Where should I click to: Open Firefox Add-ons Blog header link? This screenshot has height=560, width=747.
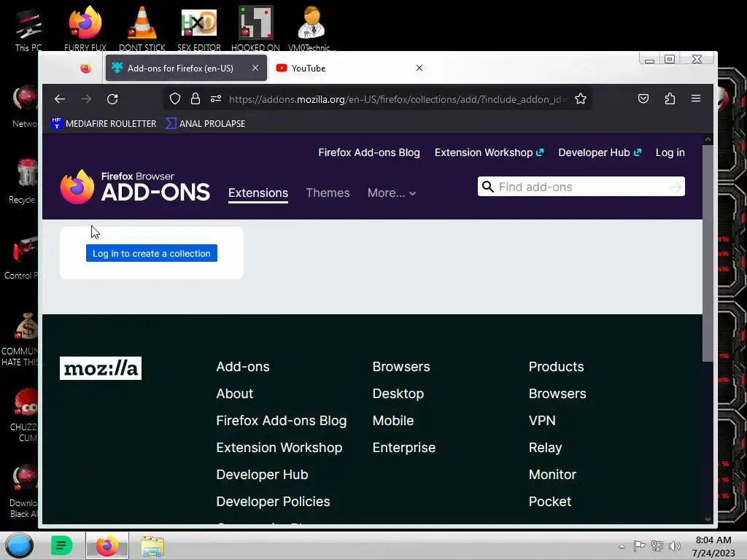click(368, 152)
